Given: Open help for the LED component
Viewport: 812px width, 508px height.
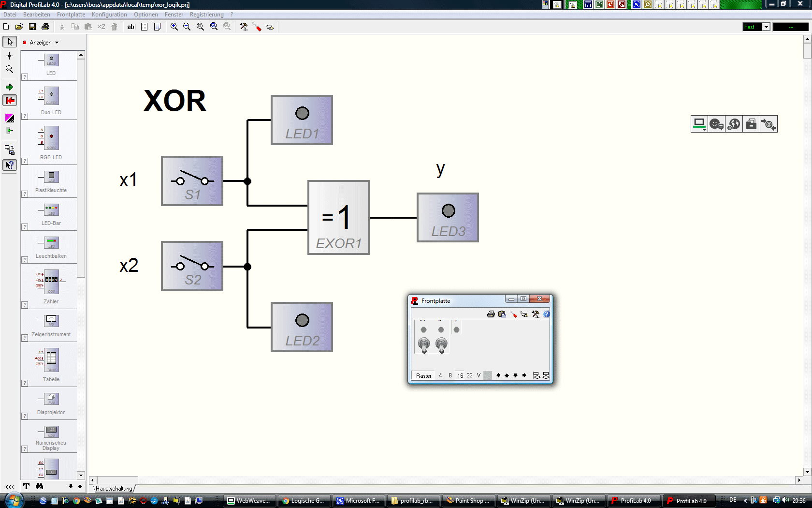Looking at the screenshot, I should (x=25, y=77).
